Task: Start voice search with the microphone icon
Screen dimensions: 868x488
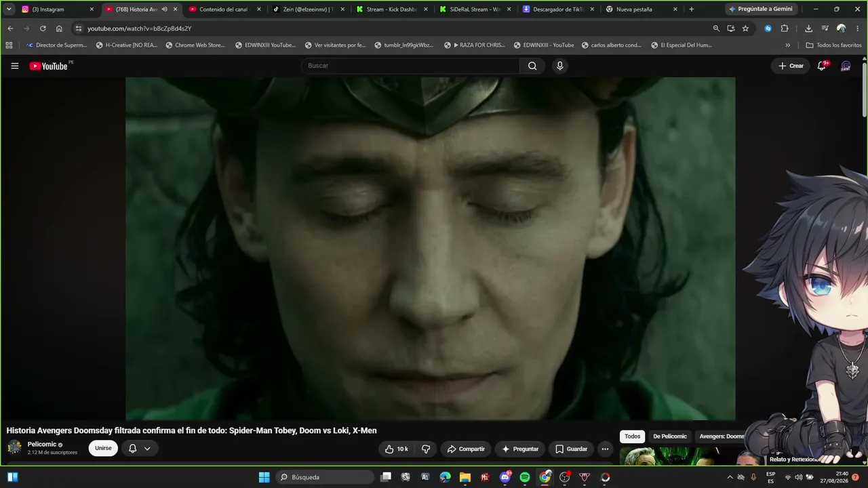Action: click(x=559, y=66)
